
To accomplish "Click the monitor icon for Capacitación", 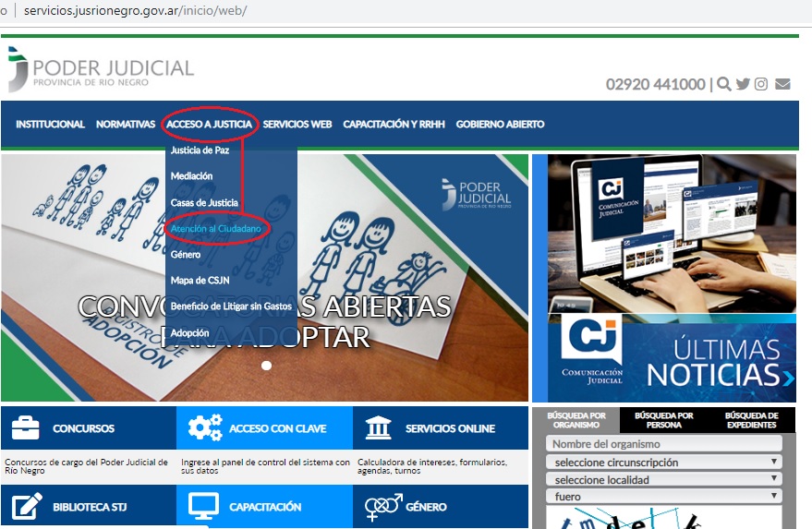I will pos(203,506).
